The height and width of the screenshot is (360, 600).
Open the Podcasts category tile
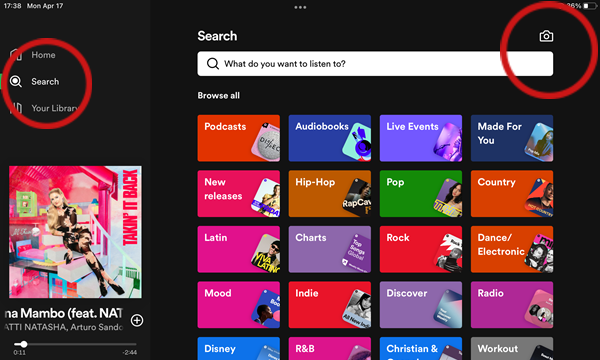pos(238,138)
